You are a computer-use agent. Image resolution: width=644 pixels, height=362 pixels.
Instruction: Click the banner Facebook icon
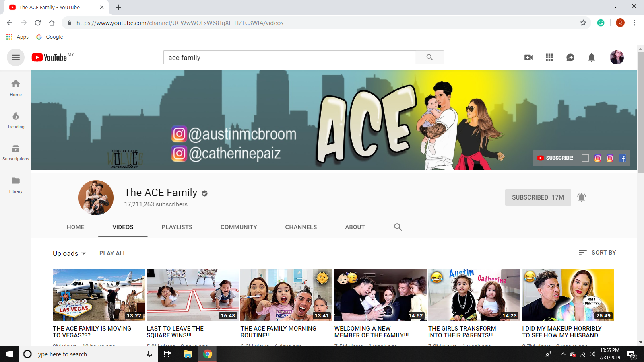click(623, 158)
